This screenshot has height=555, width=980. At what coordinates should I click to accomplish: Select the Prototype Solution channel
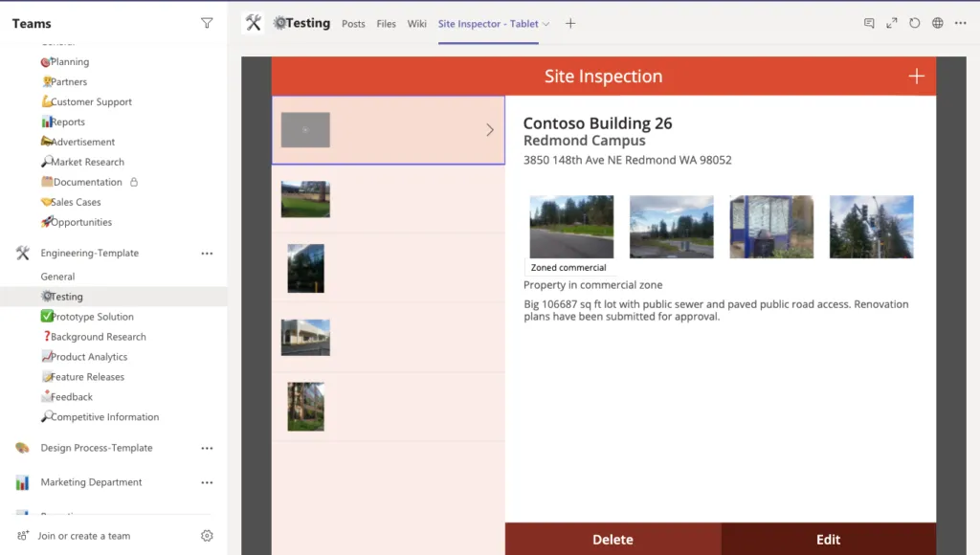click(x=87, y=316)
